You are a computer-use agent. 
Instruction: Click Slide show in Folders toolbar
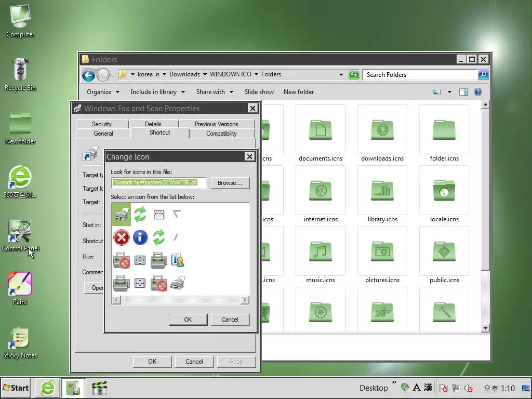point(259,92)
